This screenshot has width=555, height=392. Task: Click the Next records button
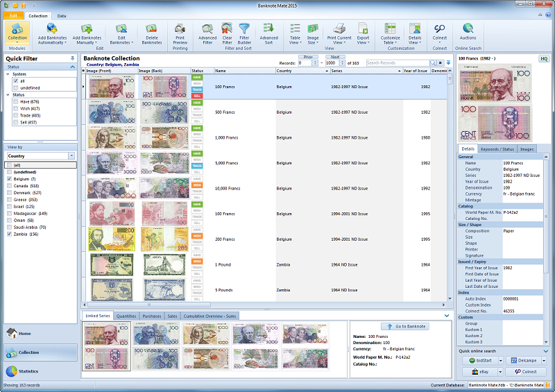pyautogui.click(x=335, y=57)
